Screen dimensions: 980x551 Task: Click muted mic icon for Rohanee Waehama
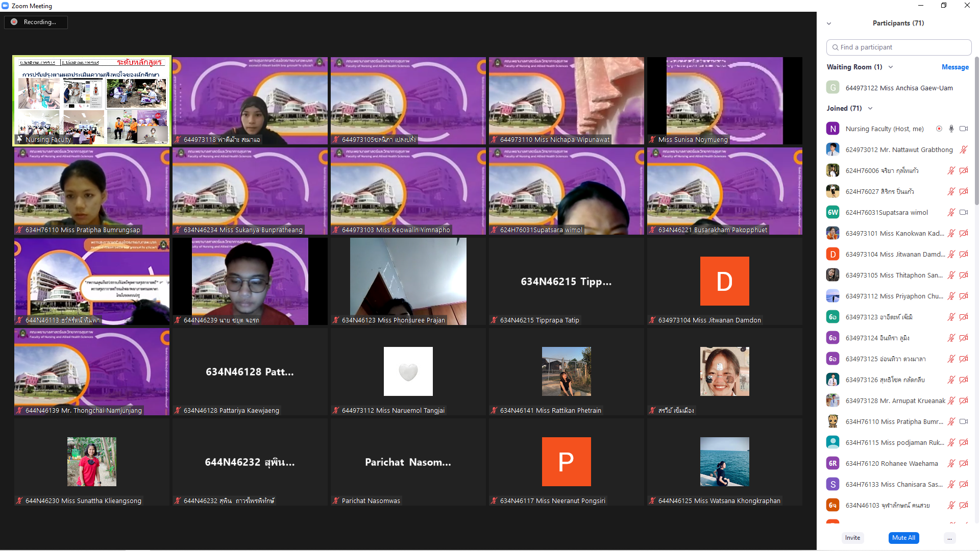point(951,464)
